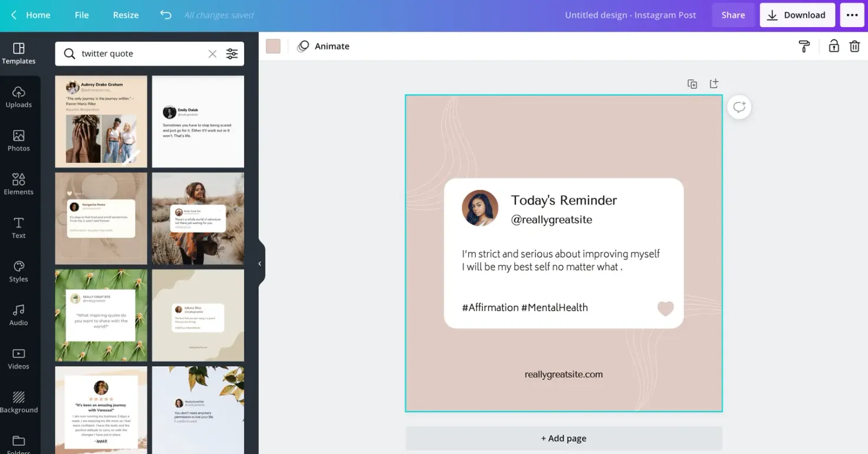Select the profile photo on the canvas
The height and width of the screenshot is (454, 868).
click(480, 208)
